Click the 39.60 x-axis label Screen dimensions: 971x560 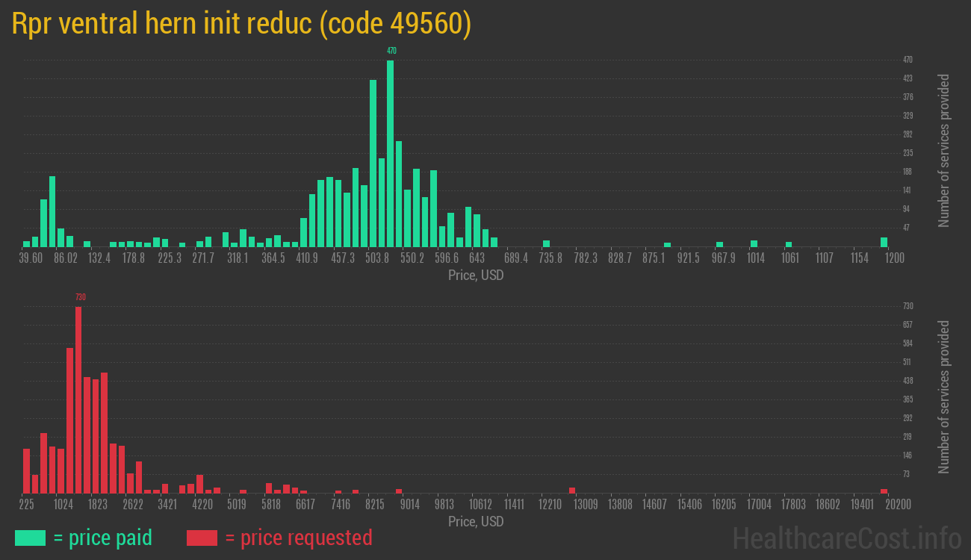pos(31,258)
